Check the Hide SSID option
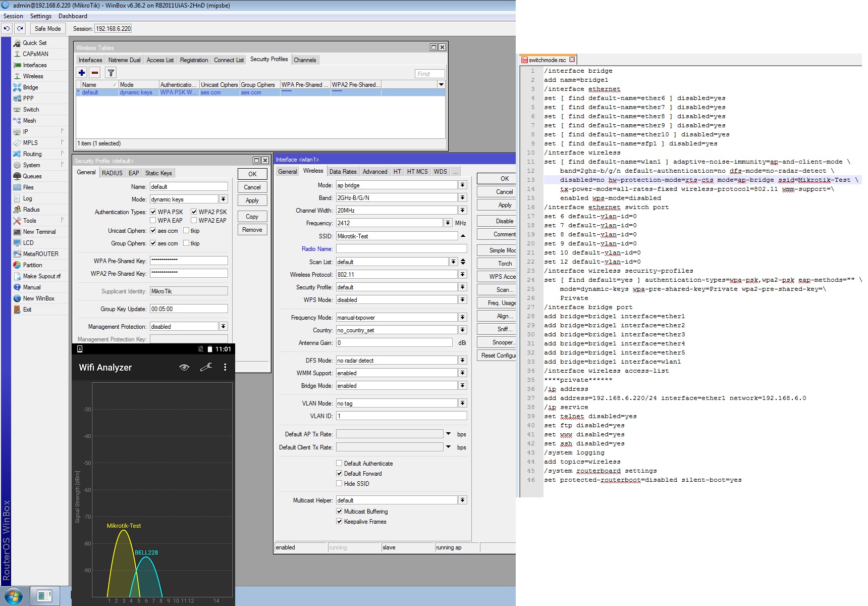The image size is (868, 606). [x=339, y=484]
